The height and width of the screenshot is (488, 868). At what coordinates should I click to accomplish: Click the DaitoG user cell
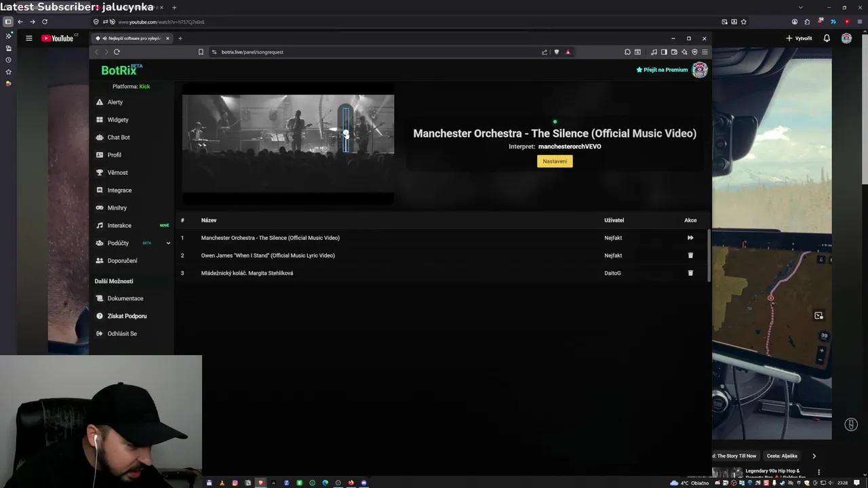coord(612,273)
